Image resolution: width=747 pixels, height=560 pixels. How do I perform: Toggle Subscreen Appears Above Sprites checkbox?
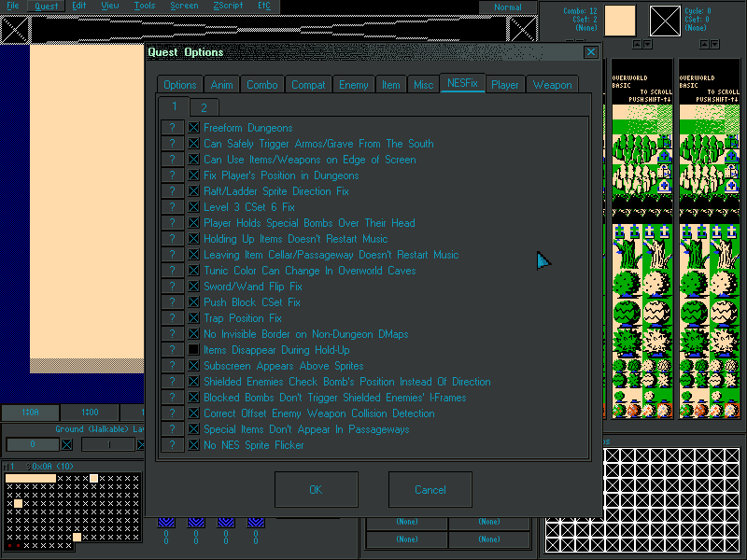pos(194,366)
